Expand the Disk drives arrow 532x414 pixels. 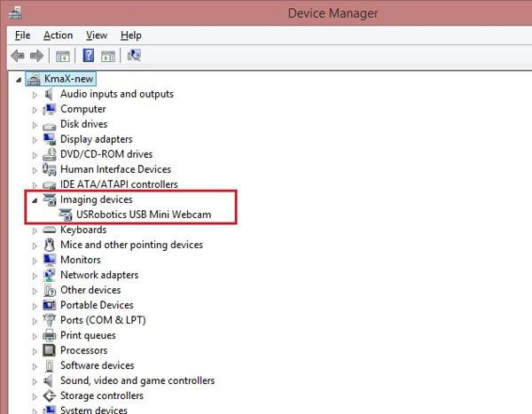click(35, 125)
